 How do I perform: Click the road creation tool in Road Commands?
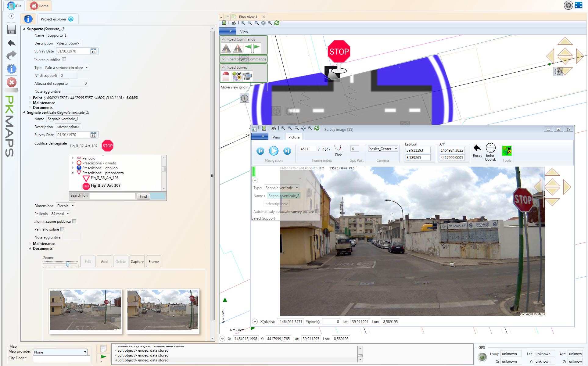point(226,48)
